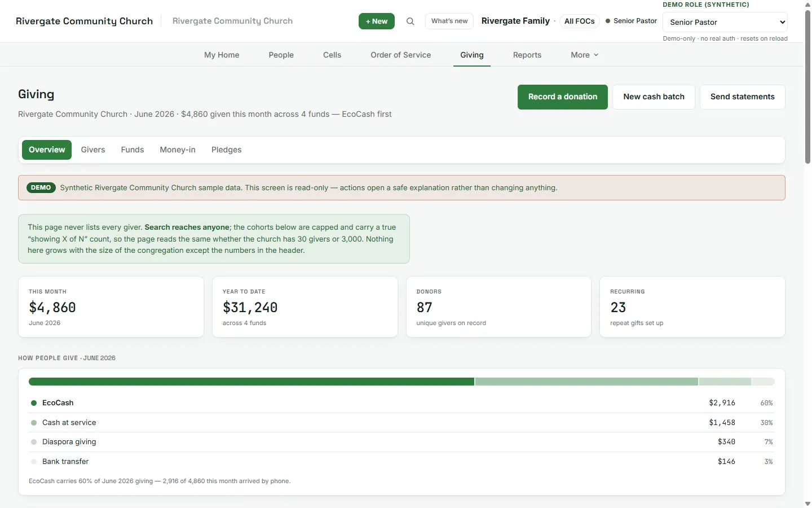Click the scrollbar down arrow
812x508 pixels.
(807, 503)
